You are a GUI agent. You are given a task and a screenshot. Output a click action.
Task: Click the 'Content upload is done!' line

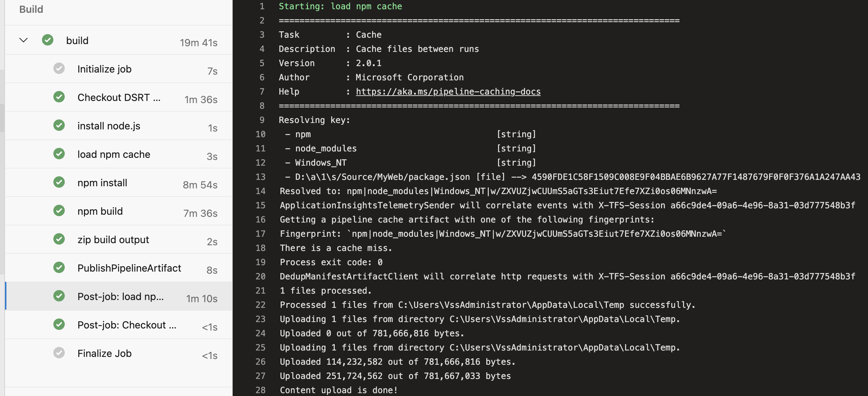(x=338, y=390)
